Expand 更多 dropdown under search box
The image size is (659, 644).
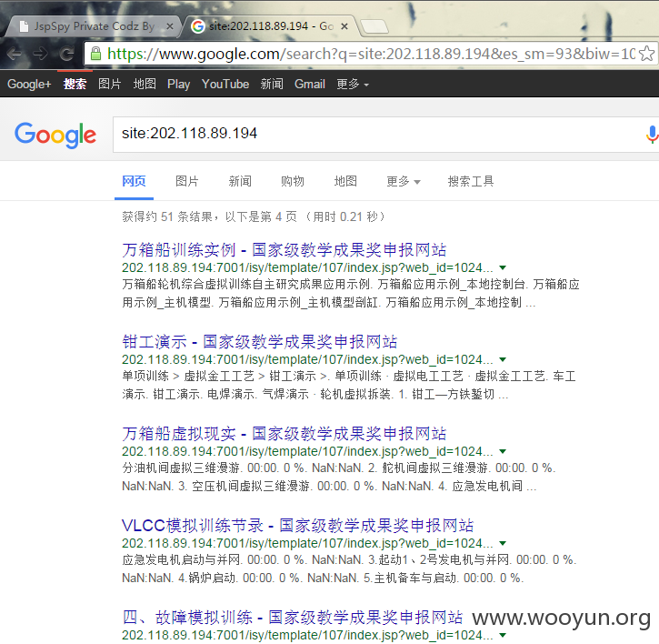(x=404, y=181)
